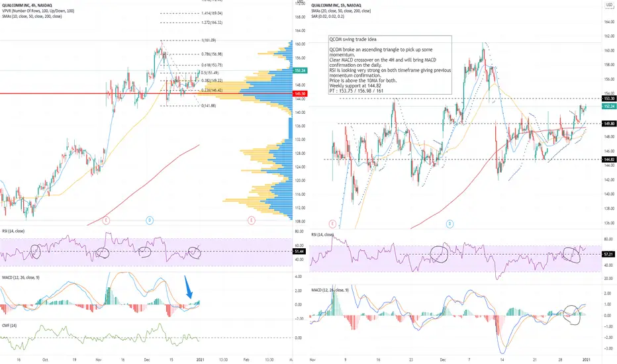The height and width of the screenshot is (364, 617).
Task: Click the 57.21 RSI value label
Action: 608,254
